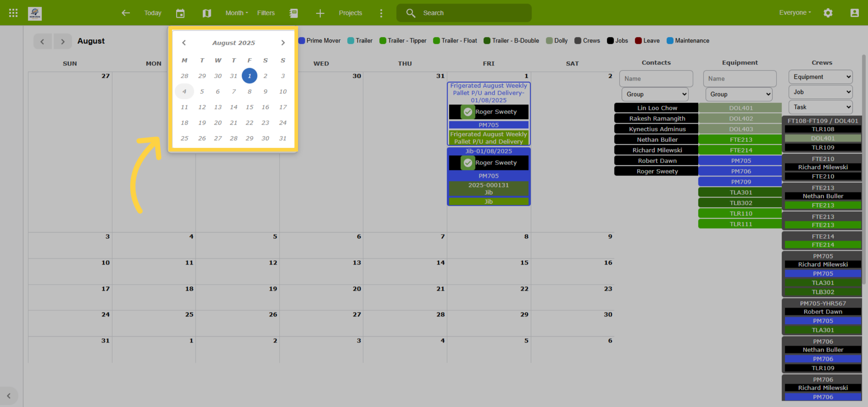Toggle Maintenance legend color
Viewport: 868px width, 407px height.
pos(670,41)
